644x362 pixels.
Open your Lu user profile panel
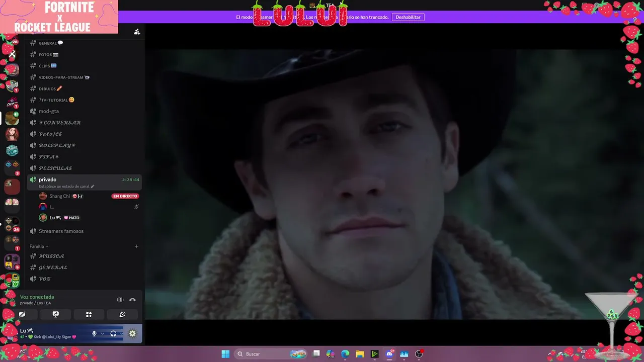pyautogui.click(x=48, y=333)
